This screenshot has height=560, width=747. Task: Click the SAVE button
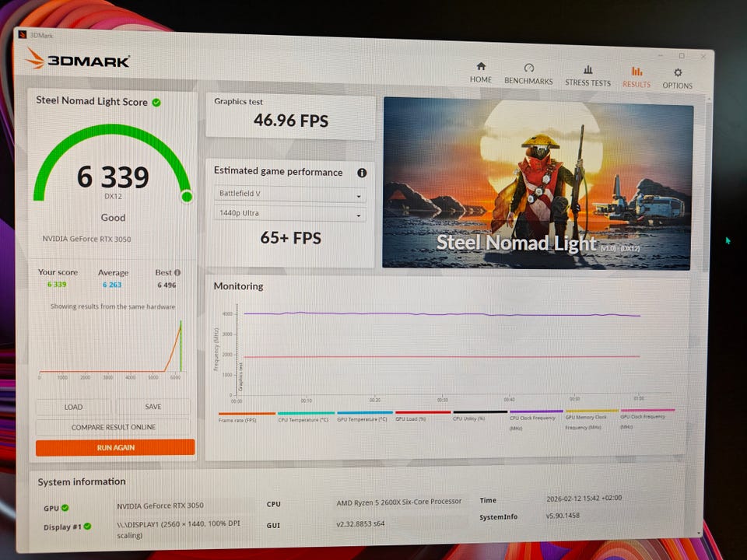pos(153,406)
